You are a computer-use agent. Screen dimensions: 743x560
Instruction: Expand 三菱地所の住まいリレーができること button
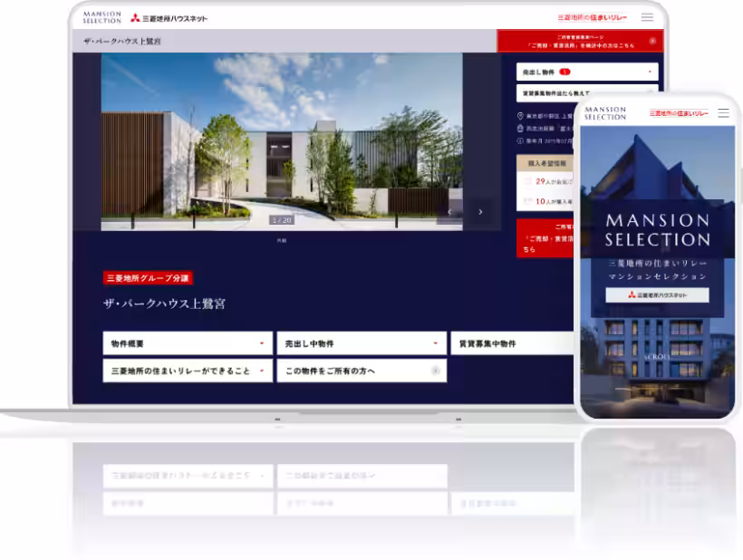click(188, 371)
